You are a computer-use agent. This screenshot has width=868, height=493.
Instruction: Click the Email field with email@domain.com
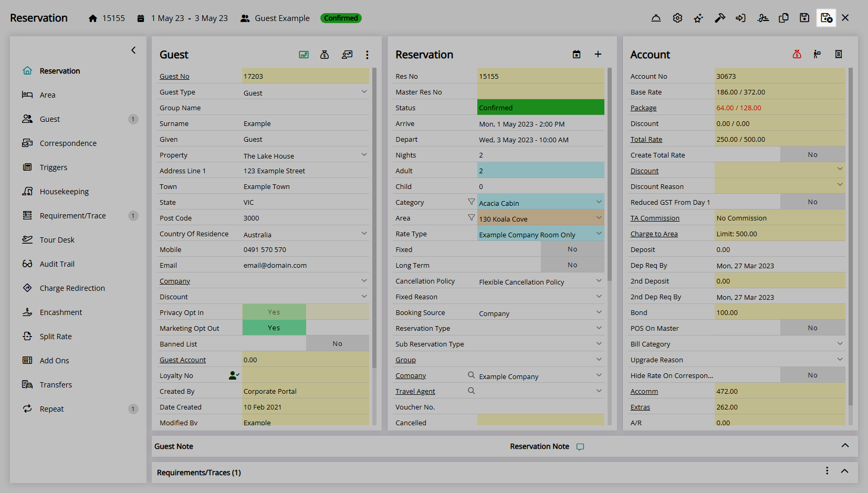click(306, 265)
